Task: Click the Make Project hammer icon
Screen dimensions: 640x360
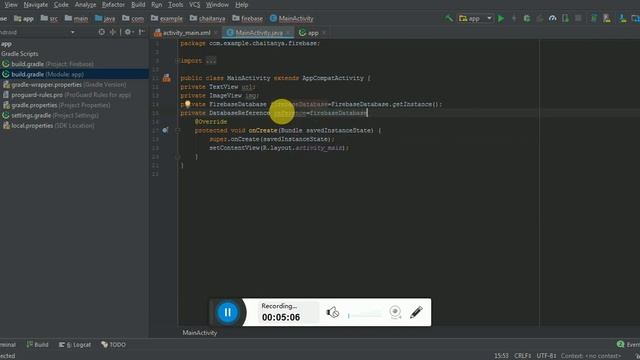Action: point(449,18)
